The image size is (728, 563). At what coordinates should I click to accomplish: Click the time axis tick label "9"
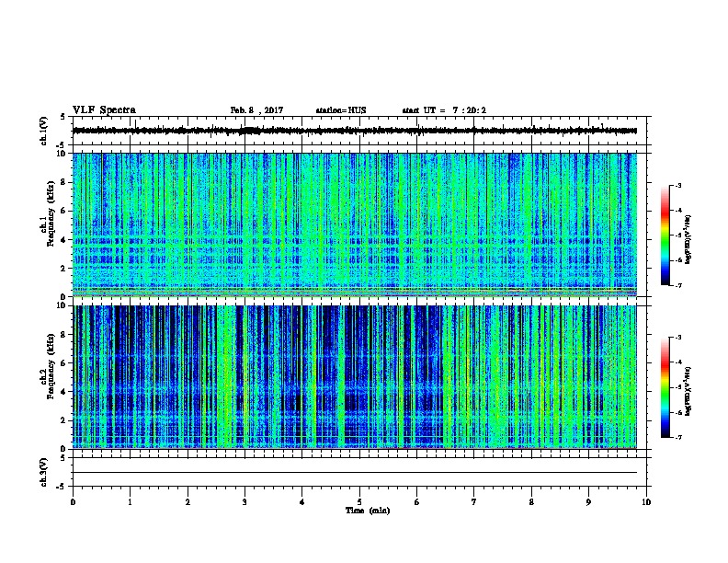[588, 501]
